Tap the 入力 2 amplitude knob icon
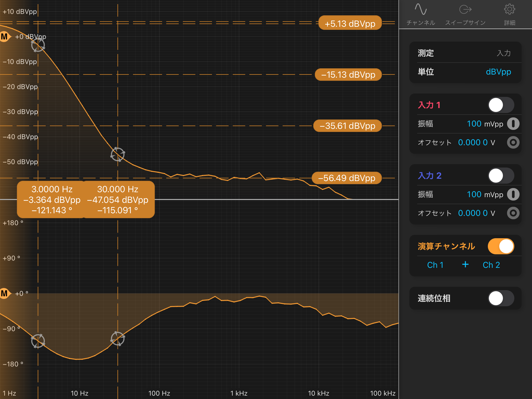532x399 pixels. (x=513, y=194)
